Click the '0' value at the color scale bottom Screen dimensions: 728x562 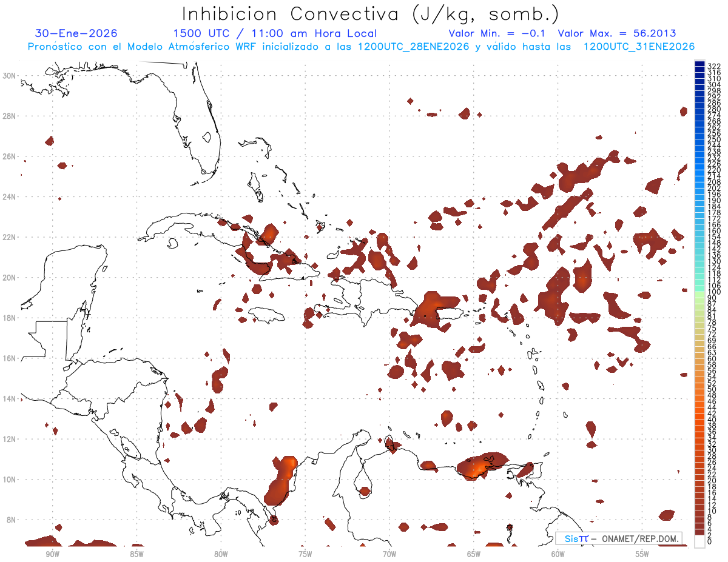click(x=710, y=541)
